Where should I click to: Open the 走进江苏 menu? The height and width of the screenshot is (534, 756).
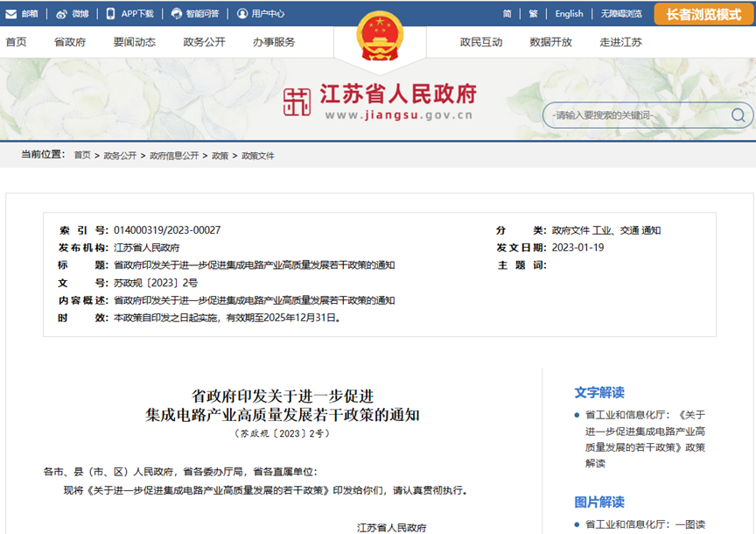pos(620,42)
